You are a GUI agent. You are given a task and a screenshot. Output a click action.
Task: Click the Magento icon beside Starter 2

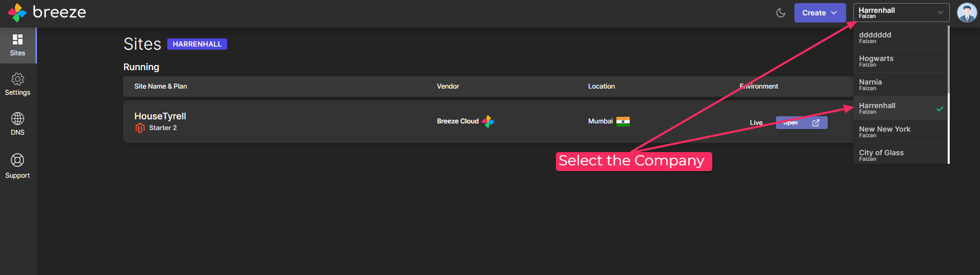[x=139, y=128]
